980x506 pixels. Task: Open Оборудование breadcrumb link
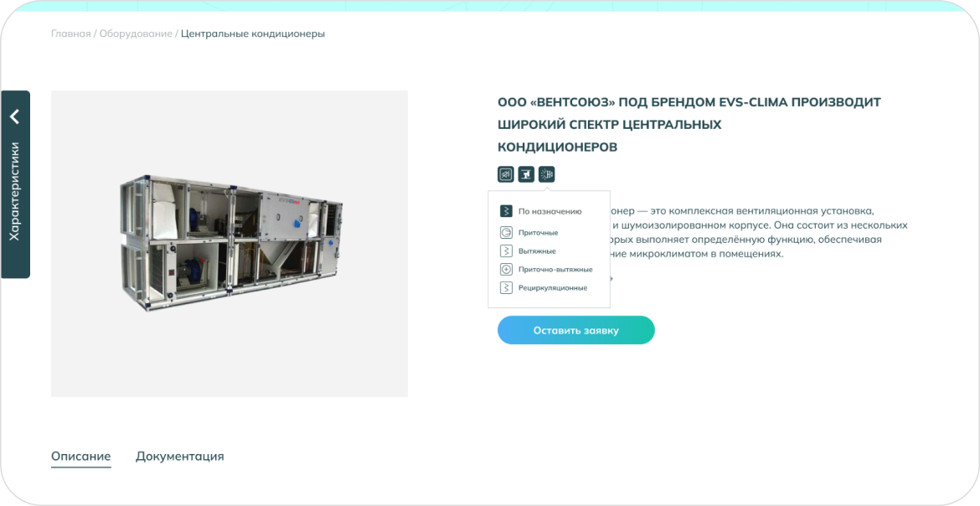(x=136, y=34)
